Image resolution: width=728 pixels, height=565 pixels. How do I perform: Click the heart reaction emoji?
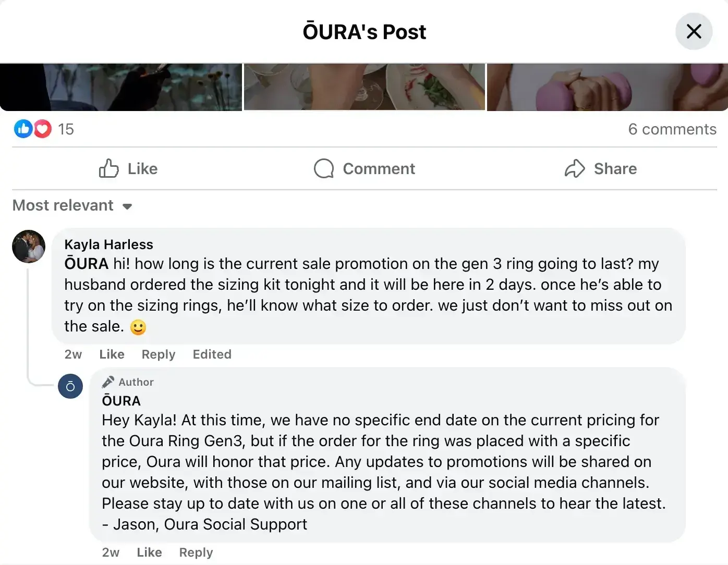click(42, 129)
